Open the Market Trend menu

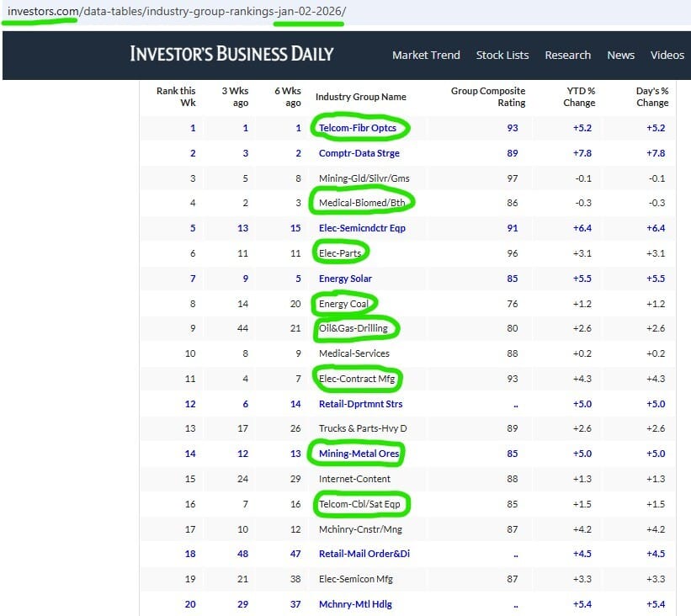tap(426, 55)
